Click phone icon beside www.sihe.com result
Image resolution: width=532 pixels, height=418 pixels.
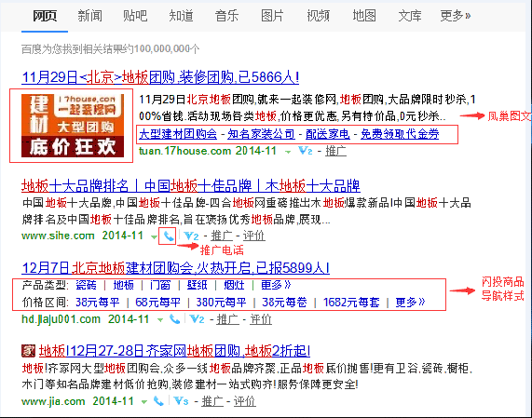[169, 236]
